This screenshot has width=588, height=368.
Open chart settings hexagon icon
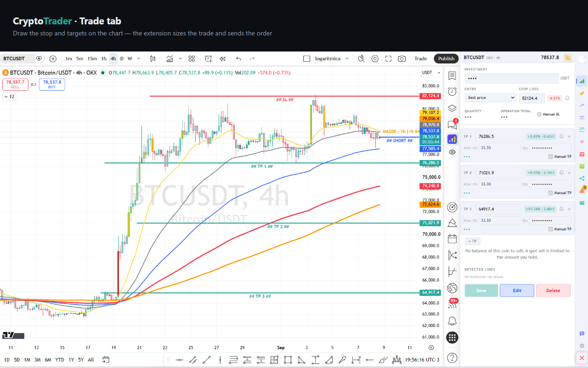pyautogui.click(x=375, y=58)
